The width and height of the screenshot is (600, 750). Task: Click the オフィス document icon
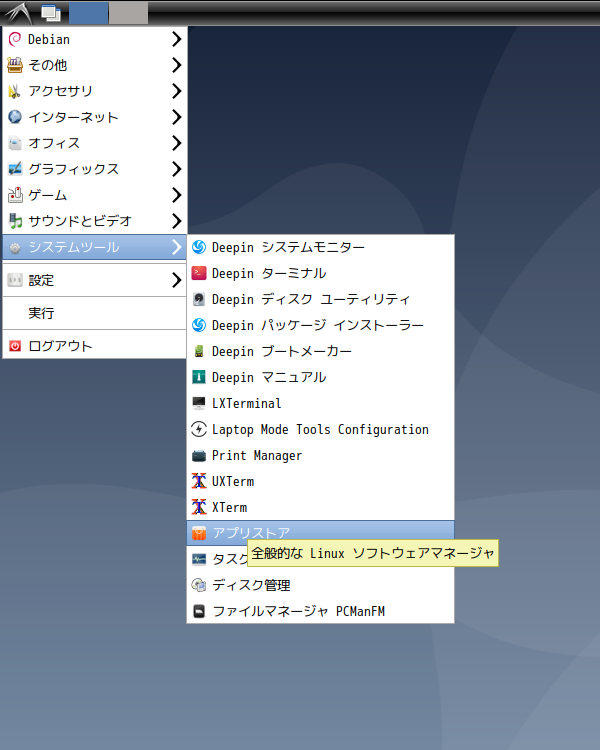click(15, 143)
